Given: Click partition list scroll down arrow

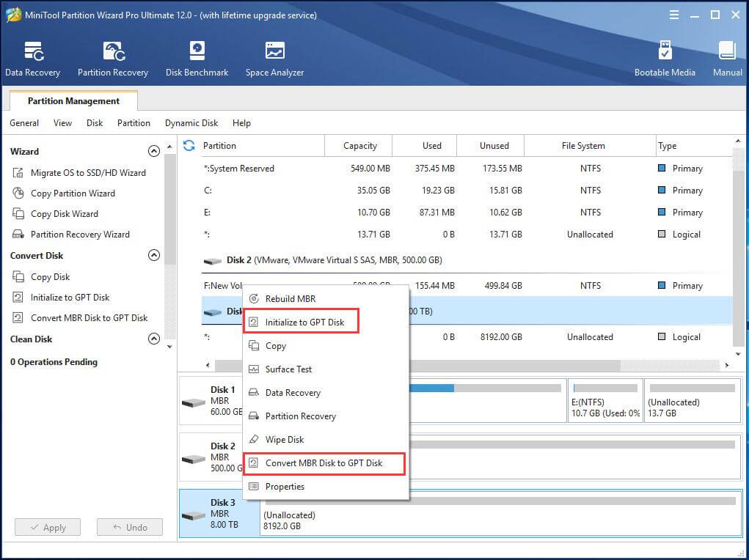Looking at the screenshot, I should coord(738,354).
